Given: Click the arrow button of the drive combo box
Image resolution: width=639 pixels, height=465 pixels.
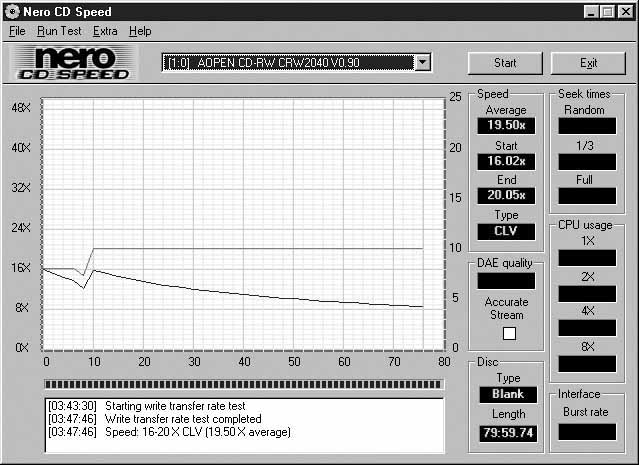Looking at the screenshot, I should 423,63.
